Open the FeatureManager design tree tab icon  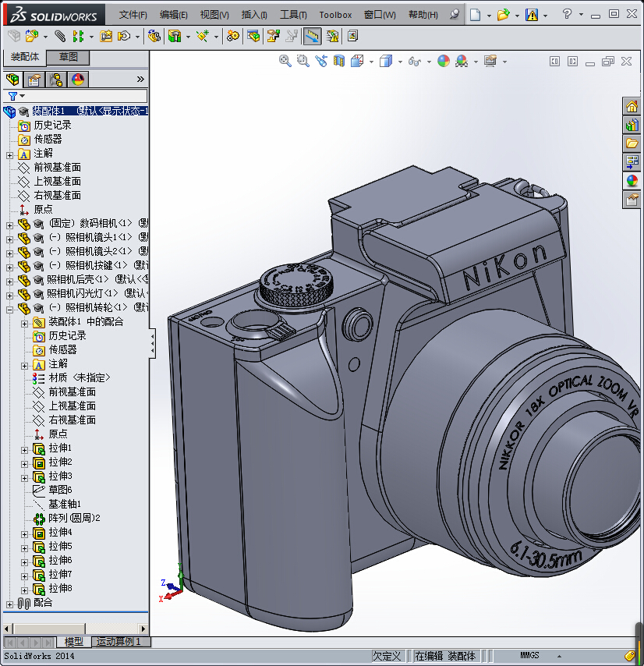coord(12,80)
